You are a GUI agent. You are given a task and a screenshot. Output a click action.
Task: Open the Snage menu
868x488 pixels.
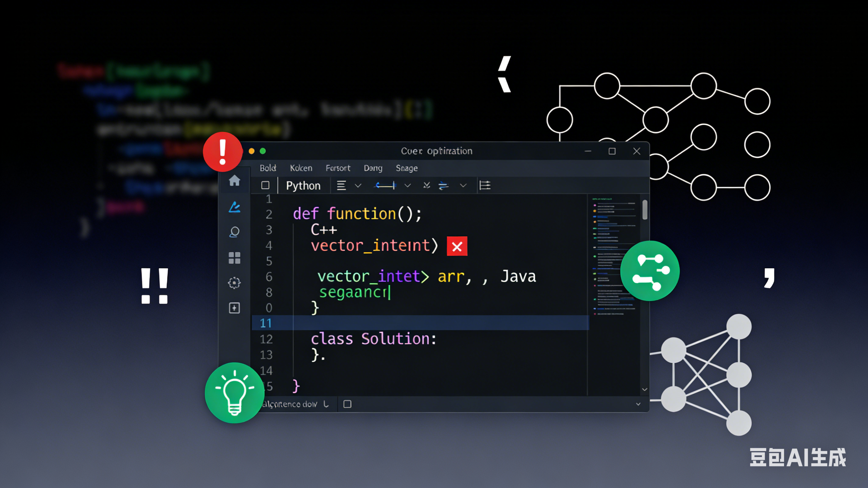pyautogui.click(x=406, y=168)
